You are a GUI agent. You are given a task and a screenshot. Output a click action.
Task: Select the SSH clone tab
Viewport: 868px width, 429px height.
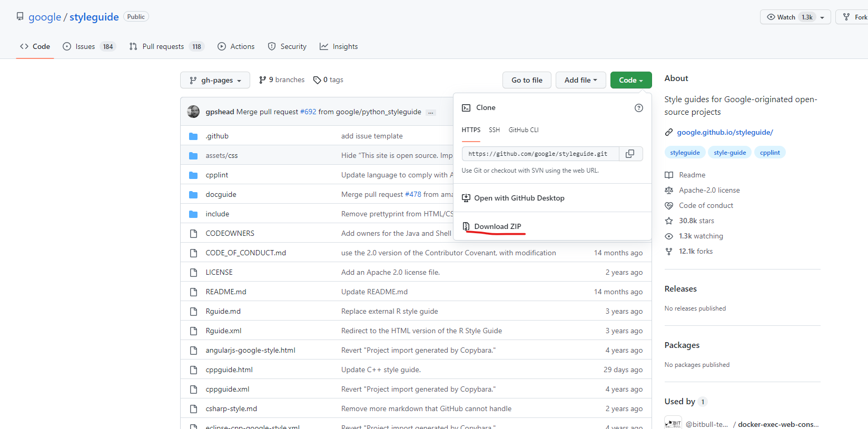494,130
